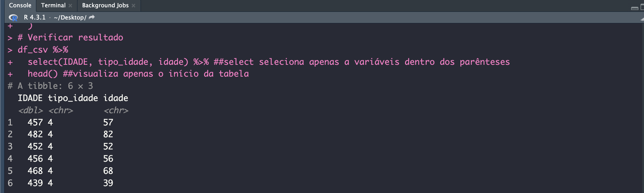Click the R logo icon
This screenshot has height=193, width=644.
point(13,17)
